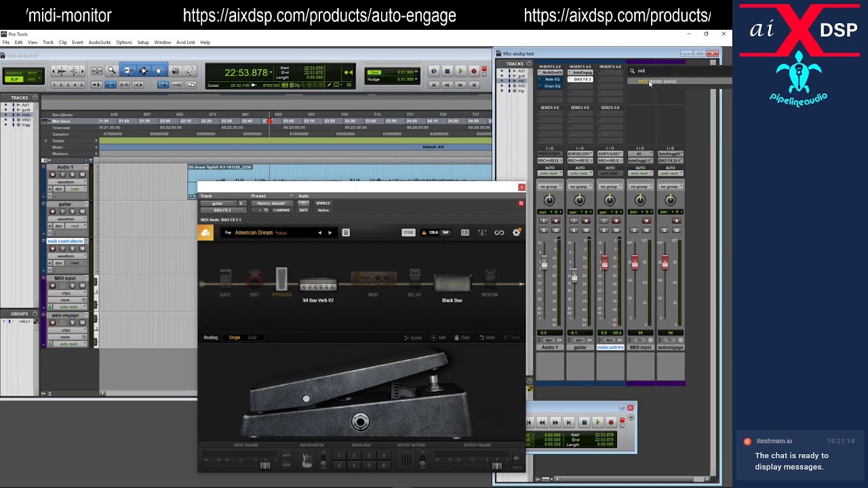
Task: Open the BIAS FX mixer sliders icon
Action: (x=482, y=232)
